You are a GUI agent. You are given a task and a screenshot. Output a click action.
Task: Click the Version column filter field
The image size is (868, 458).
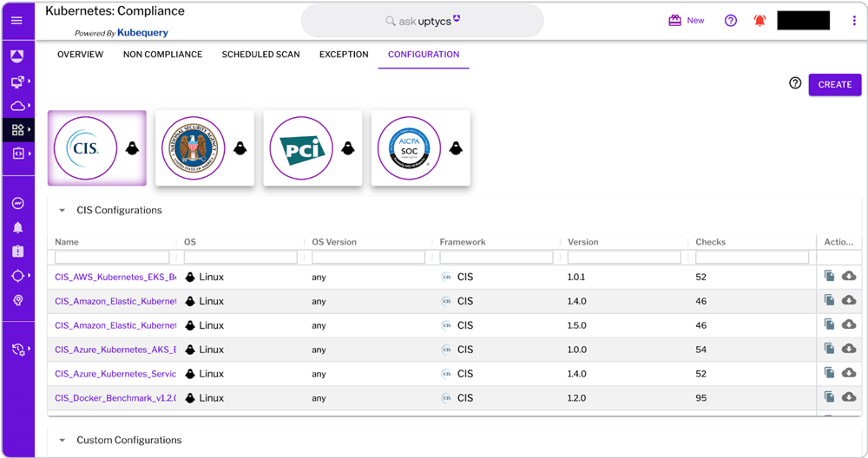pos(624,258)
